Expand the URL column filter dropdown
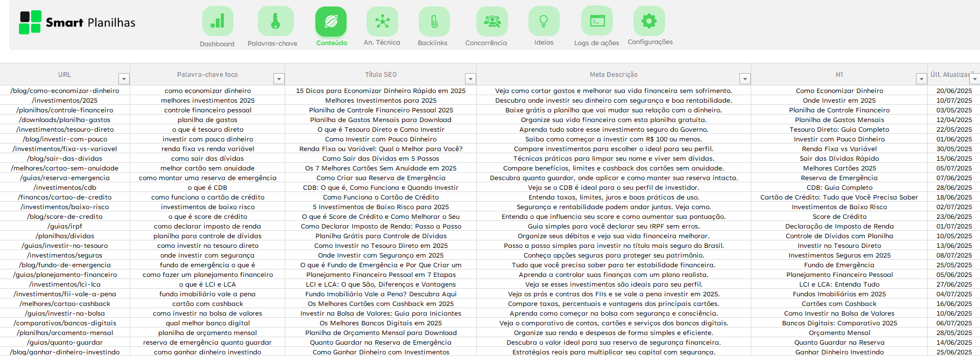The height and width of the screenshot is (356, 980). coord(124,79)
